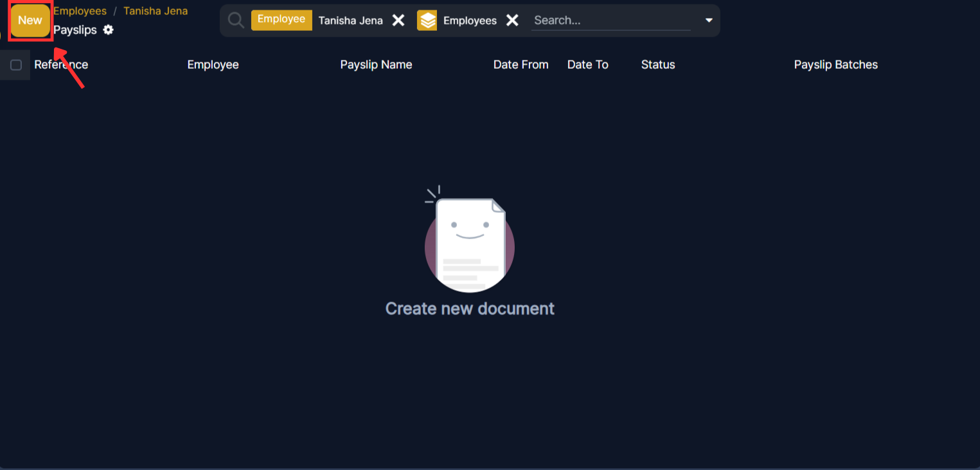Remove the Tanisha Jena employee filter
Screen dimensions: 980x470
point(398,21)
